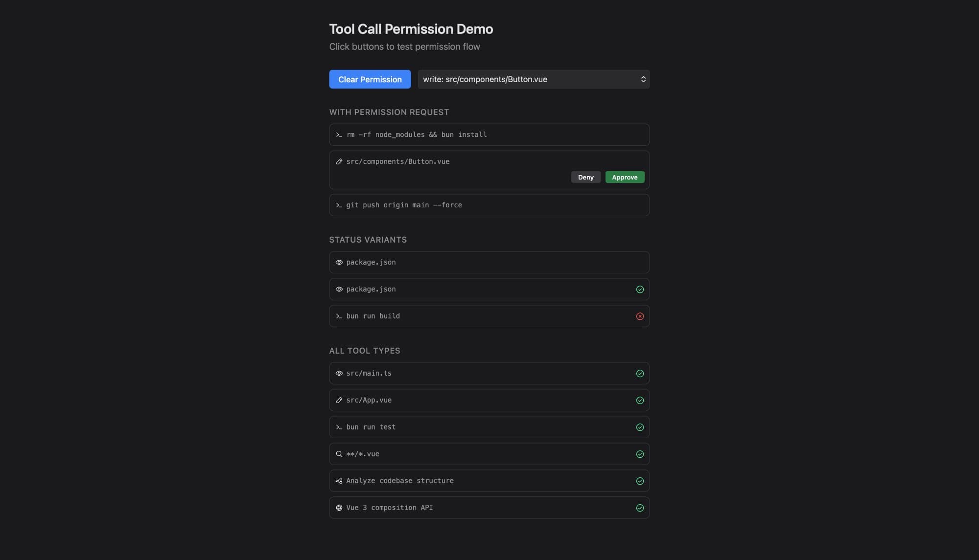Image resolution: width=979 pixels, height=560 pixels.
Task: Click pencil icon beside src/App.vue
Action: click(339, 401)
